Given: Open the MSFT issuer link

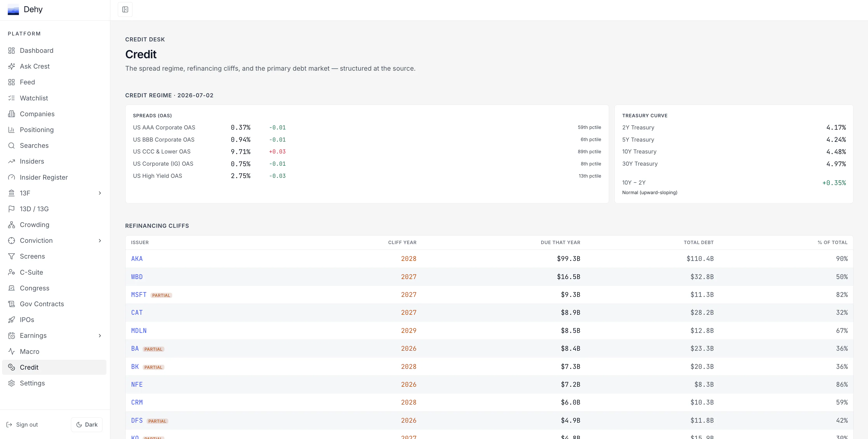Looking at the screenshot, I should coord(139,295).
